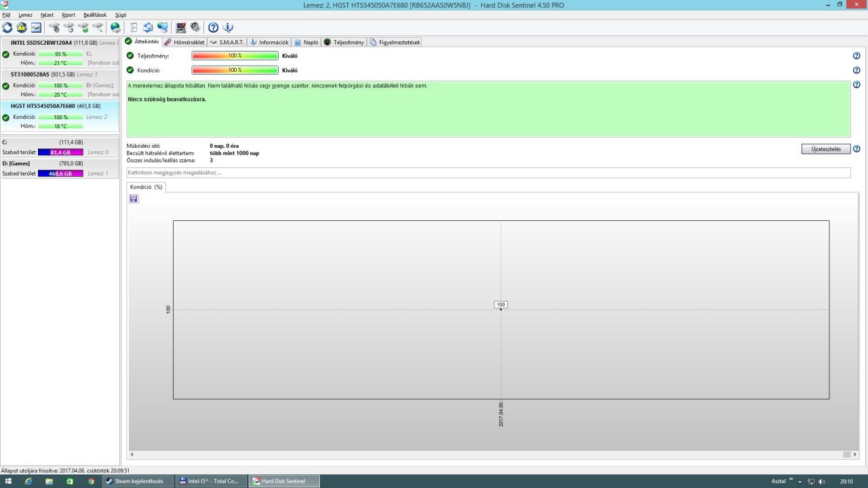Switch to Total Commander taskbar window
Screen dimensions: 868x488
(210, 481)
